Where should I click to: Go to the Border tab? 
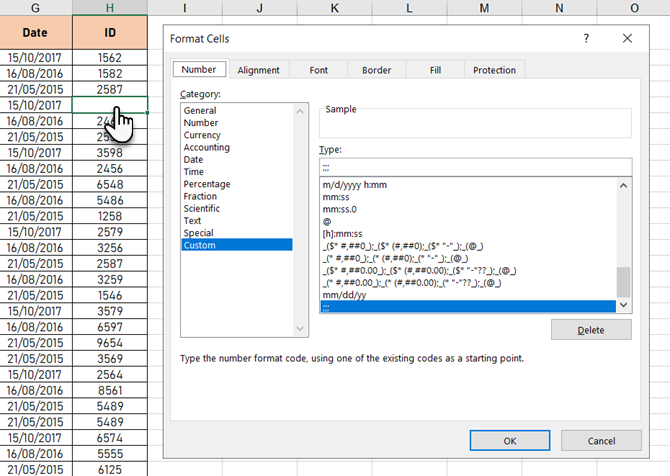[x=376, y=70]
